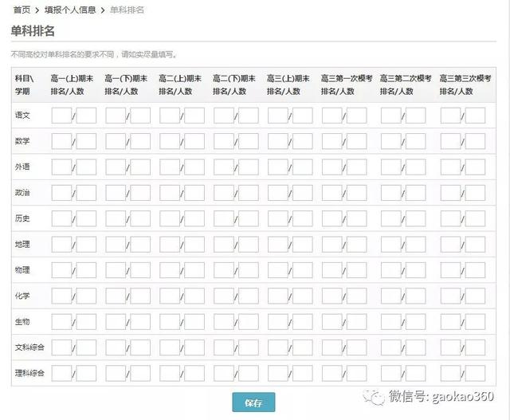Open 填报个人信息 breadcrumb link
The image size is (510, 420).
pyautogui.click(x=70, y=10)
